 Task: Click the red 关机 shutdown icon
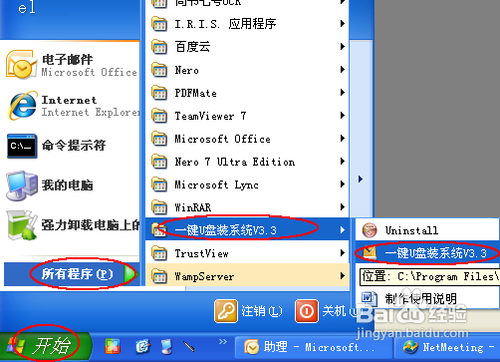tap(306, 311)
